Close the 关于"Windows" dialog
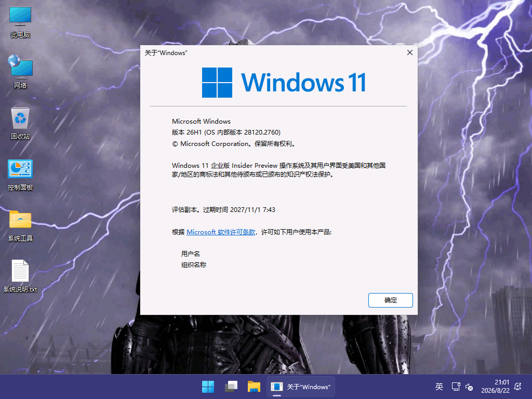Screen dimensions: 532x399 tap(410, 52)
